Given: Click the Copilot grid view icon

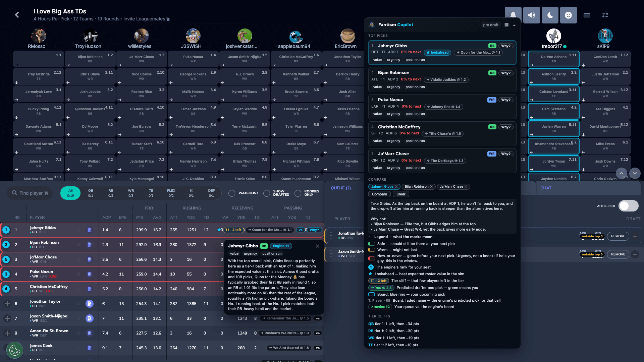Looking at the screenshot, I should pos(506,25).
